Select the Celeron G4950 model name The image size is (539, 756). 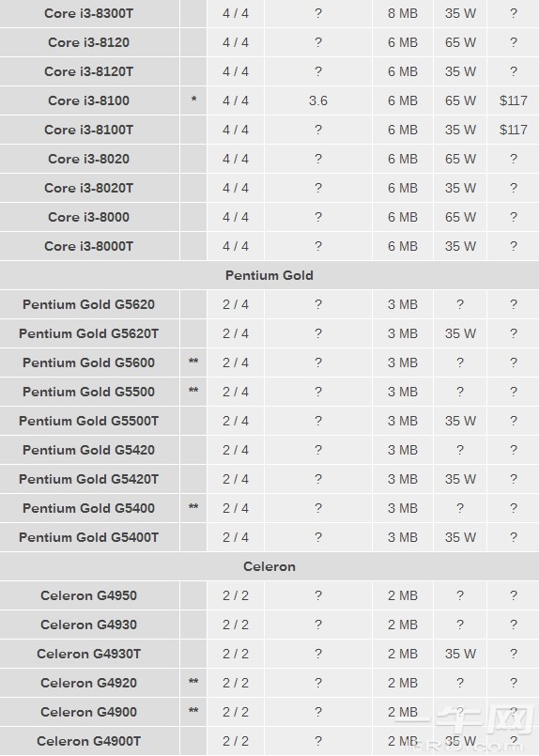tap(88, 596)
